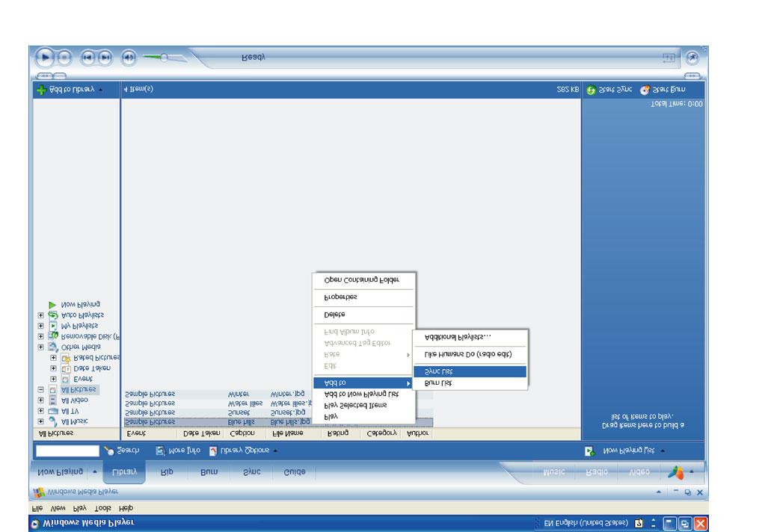Sort by the Date Taken column header
Screen dimensions: 765x532
tap(201, 433)
